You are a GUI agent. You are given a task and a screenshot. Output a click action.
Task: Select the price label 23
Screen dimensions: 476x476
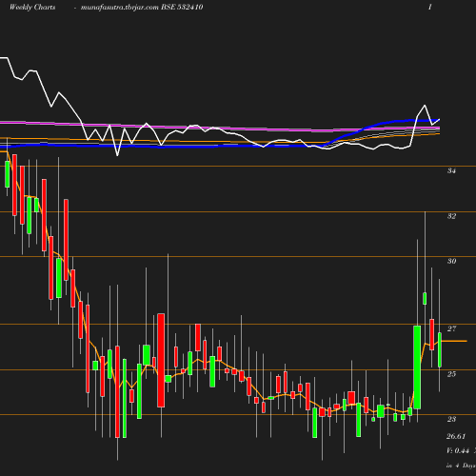tap(451, 419)
